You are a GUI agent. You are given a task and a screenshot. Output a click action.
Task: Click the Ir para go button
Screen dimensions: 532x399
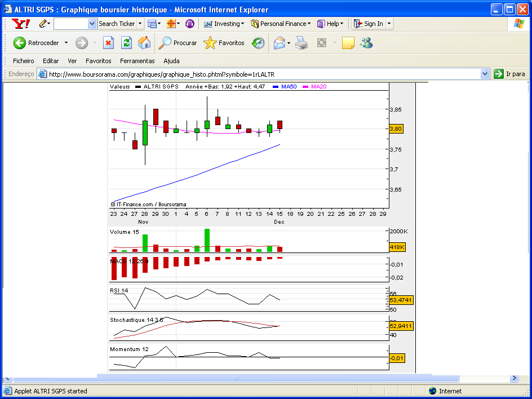pyautogui.click(x=509, y=74)
